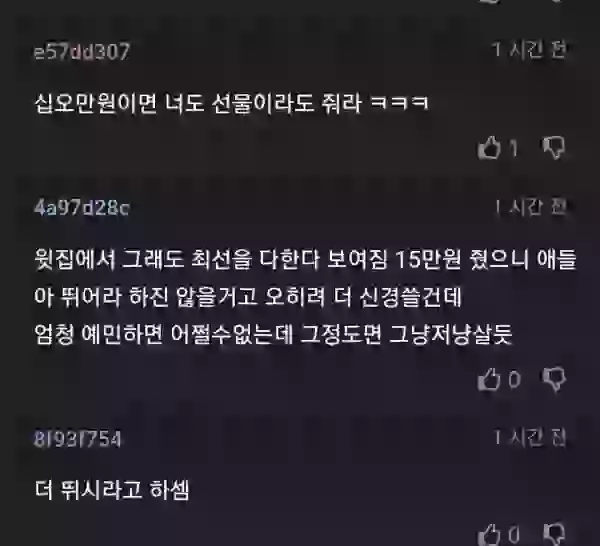Viewport: 600px width, 546px height.
Task: Like the '더 뛰시라고 하셈' comment
Action: (489, 534)
